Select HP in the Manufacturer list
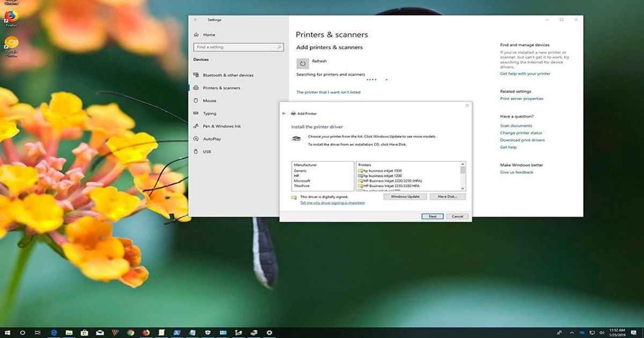 [x=296, y=176]
